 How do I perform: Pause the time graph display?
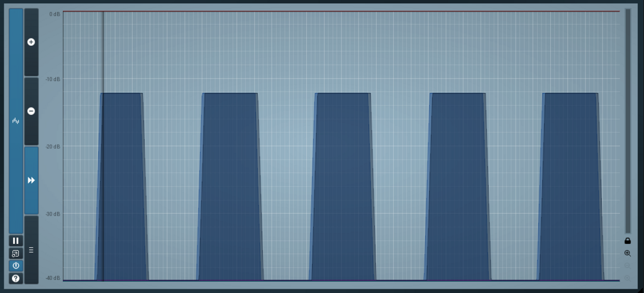(16, 241)
